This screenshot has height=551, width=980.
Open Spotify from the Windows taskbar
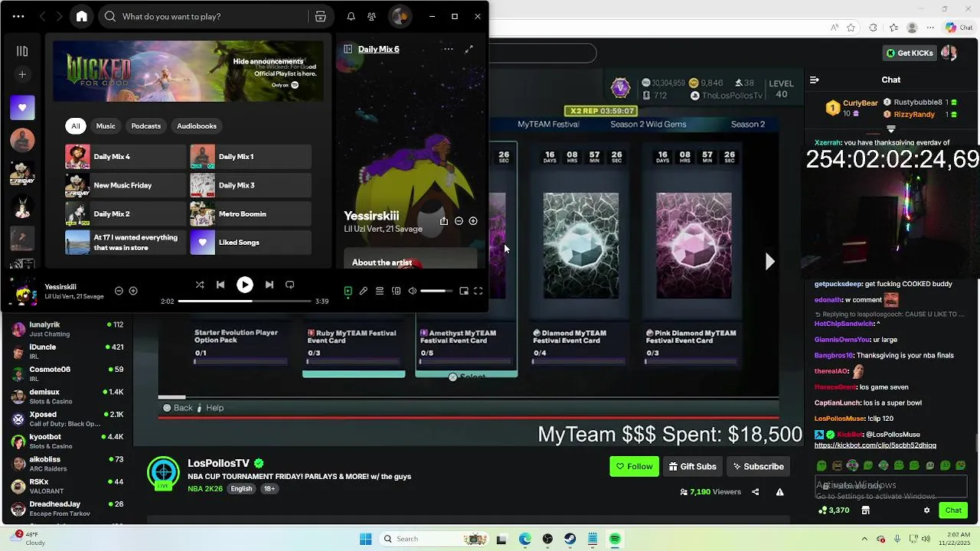coord(615,539)
